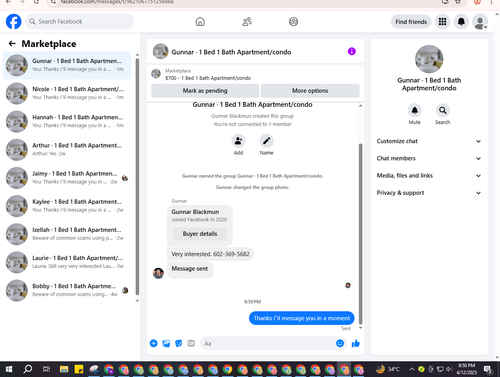The height and width of the screenshot is (377, 500).
Task: Attach a photo with the image icon
Action: pyautogui.click(x=166, y=343)
